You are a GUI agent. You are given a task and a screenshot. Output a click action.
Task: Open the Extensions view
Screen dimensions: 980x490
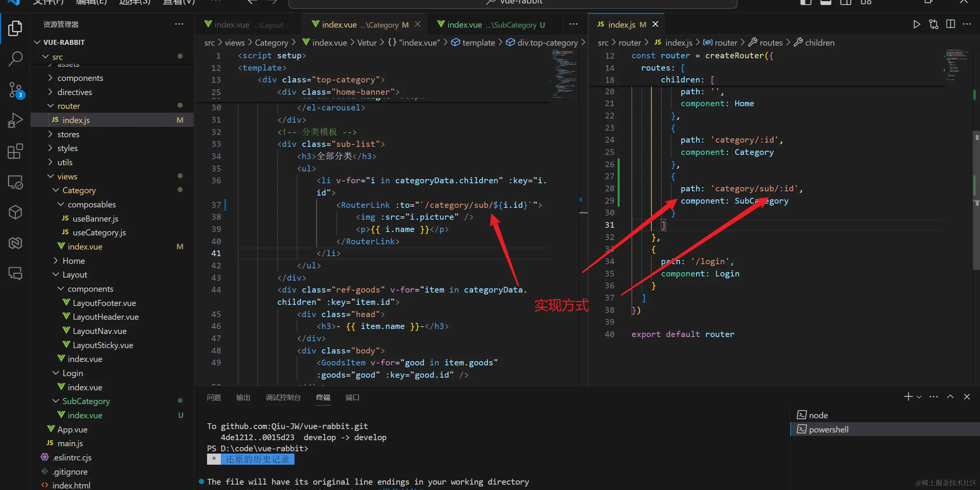15,151
